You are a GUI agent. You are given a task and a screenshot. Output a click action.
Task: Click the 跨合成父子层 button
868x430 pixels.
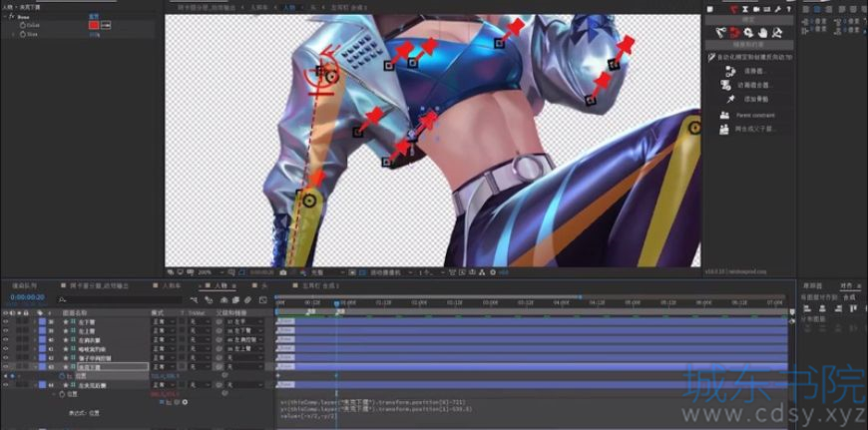755,129
